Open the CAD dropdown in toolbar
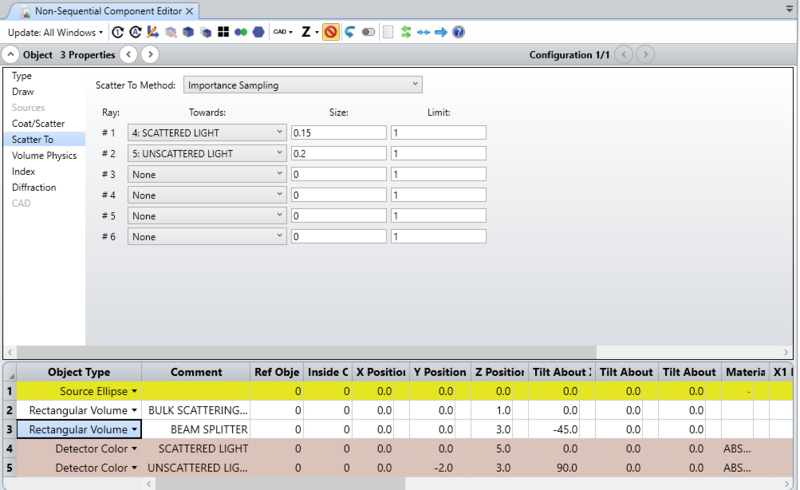 [283, 32]
